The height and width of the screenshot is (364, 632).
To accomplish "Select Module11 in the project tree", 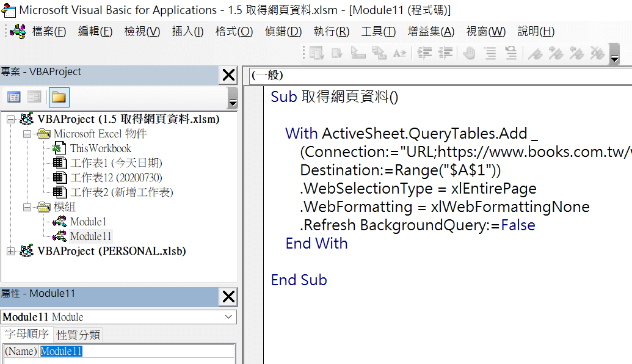I will (x=91, y=236).
